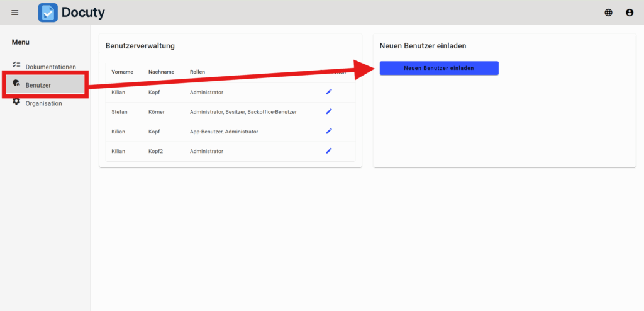Open the user account profile icon
The image size is (644, 311).
click(629, 13)
